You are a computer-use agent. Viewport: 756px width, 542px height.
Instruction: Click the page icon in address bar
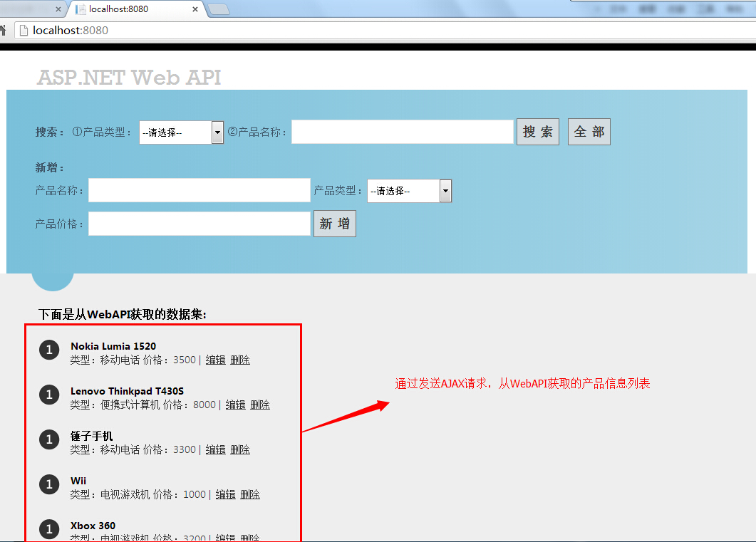point(24,31)
